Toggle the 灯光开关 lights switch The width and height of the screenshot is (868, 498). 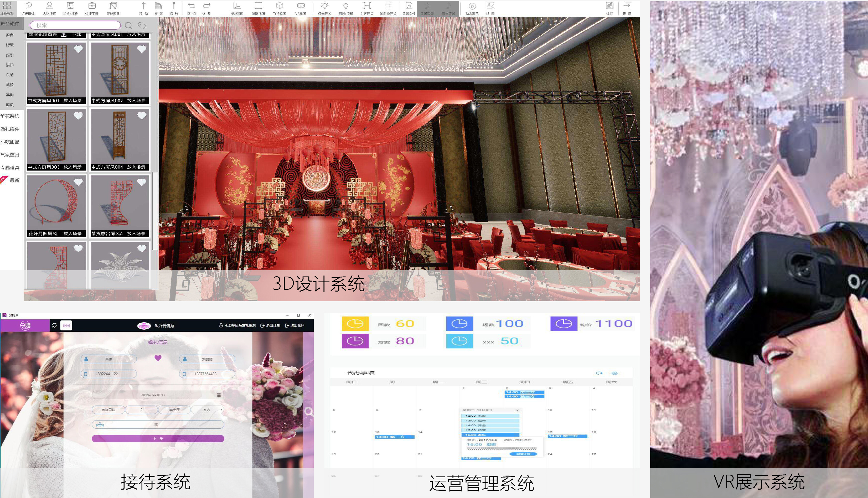(x=324, y=8)
